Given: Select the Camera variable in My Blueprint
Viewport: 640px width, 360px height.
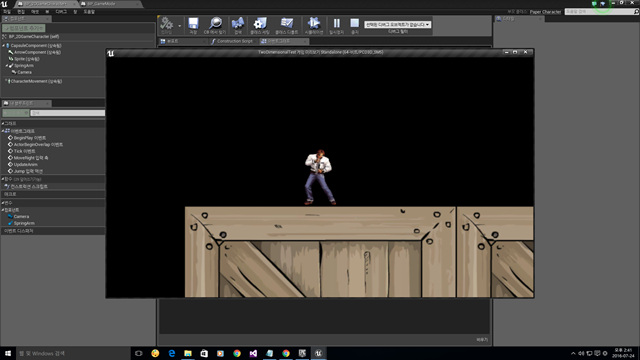Looking at the screenshot, I should [21, 217].
